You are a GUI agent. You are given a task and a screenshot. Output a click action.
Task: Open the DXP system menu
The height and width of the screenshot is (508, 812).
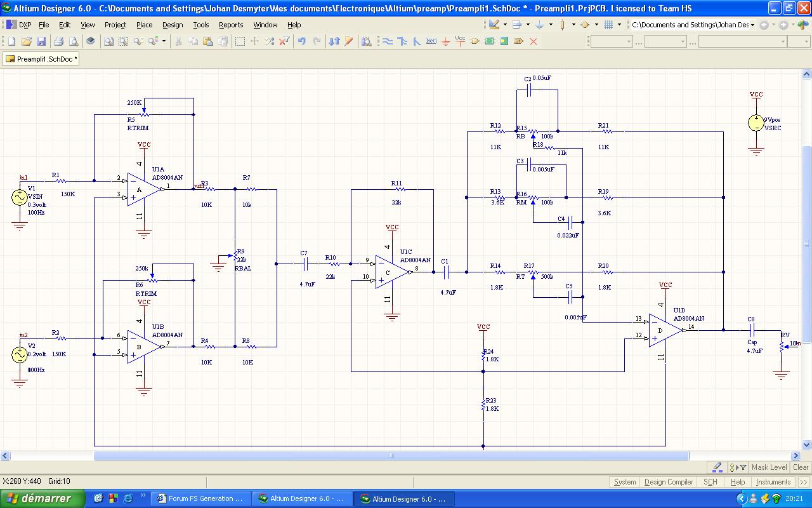coord(20,25)
